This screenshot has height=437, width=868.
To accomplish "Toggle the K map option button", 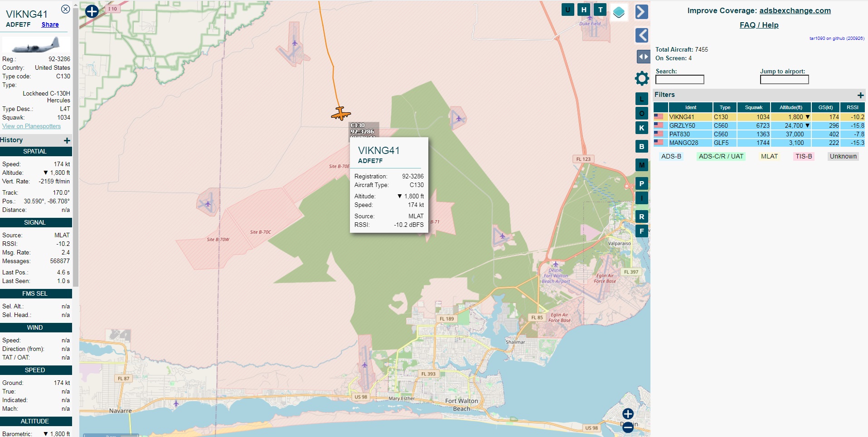I will [x=641, y=128].
